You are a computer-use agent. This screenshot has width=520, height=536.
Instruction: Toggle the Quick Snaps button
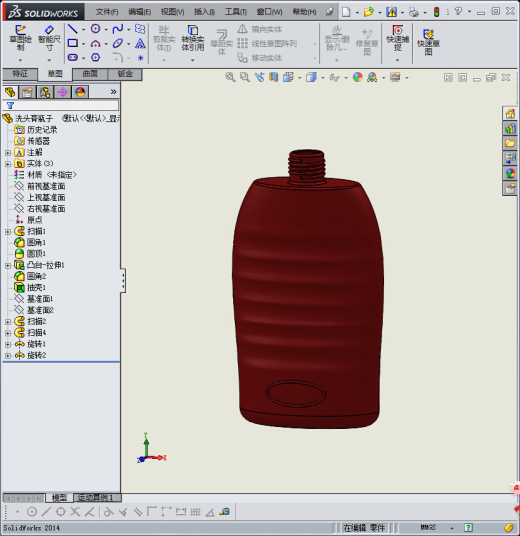(x=397, y=38)
